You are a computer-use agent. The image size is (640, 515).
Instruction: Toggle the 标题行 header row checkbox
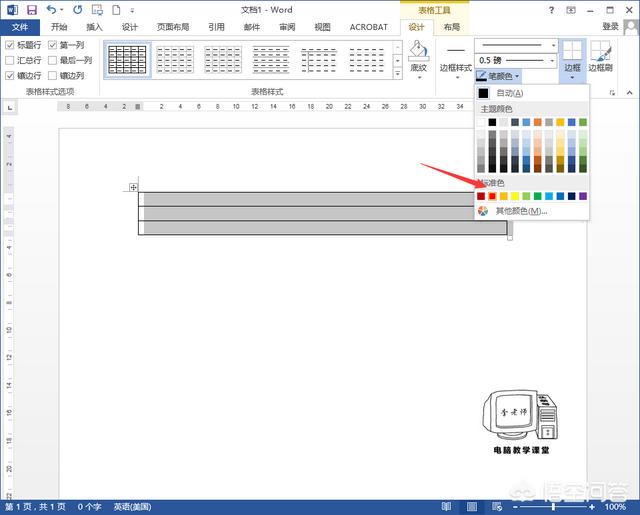click(x=10, y=46)
